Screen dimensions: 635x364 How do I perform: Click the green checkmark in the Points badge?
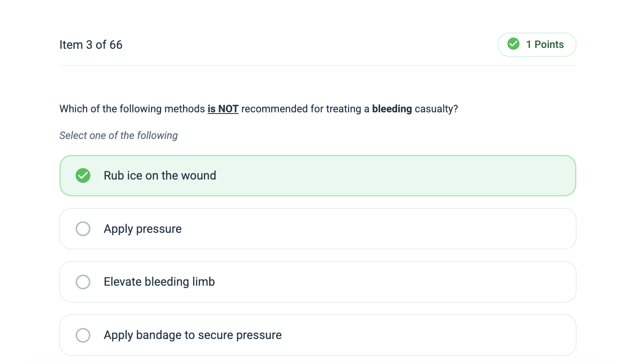[x=513, y=44]
